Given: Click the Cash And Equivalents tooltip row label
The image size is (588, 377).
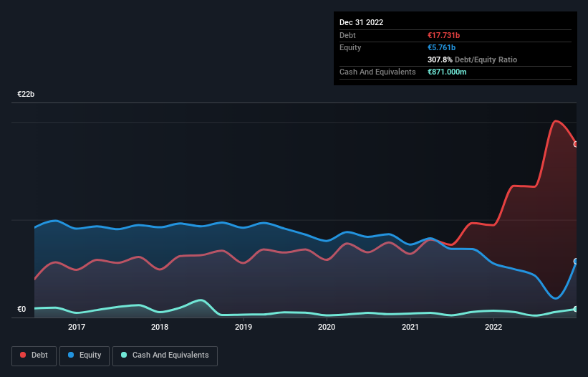Looking at the screenshot, I should (x=377, y=72).
